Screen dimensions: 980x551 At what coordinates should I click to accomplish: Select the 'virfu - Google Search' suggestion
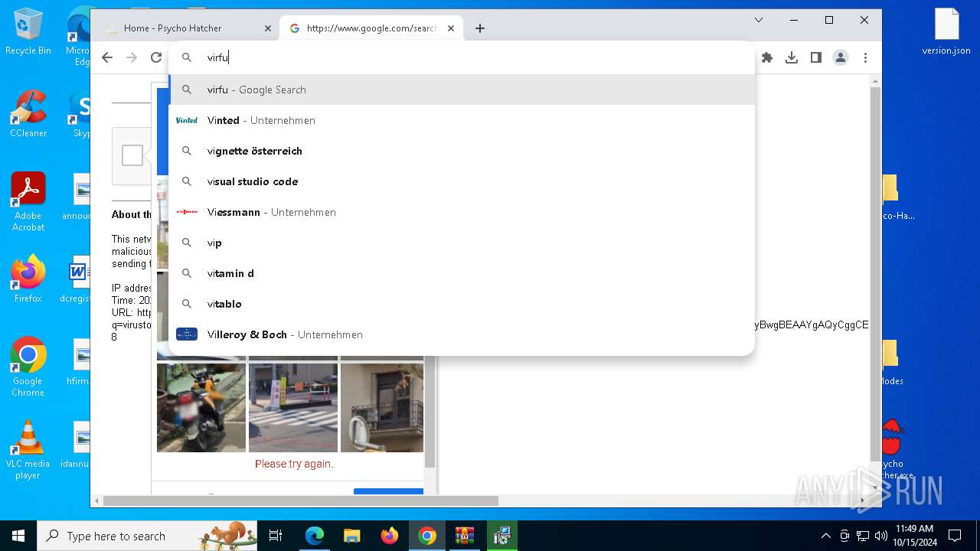462,90
